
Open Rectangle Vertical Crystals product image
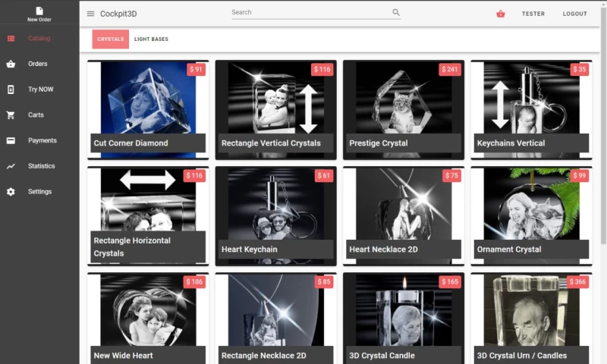tap(275, 109)
